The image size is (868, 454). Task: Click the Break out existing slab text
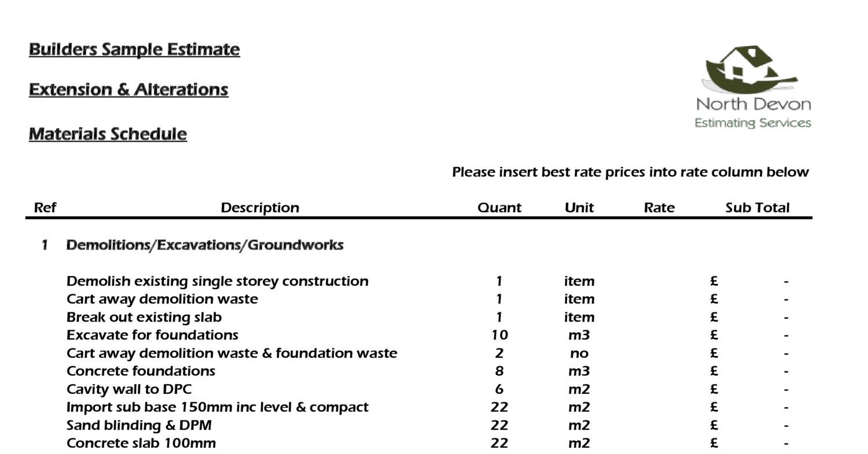click(144, 317)
